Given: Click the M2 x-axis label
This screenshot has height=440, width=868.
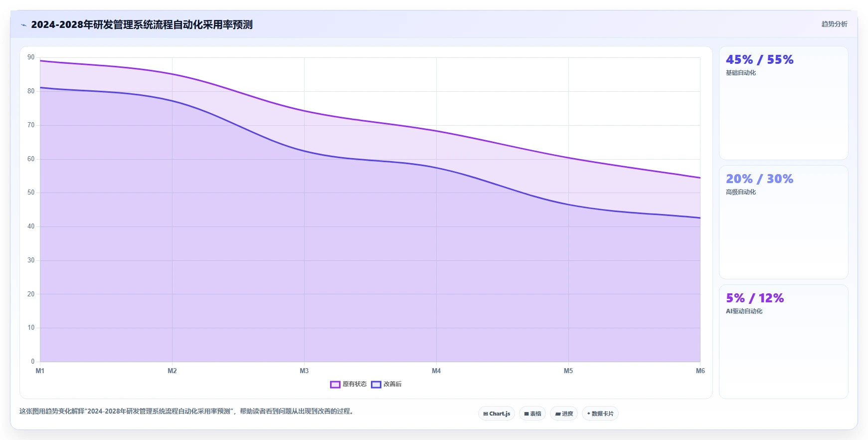Looking at the screenshot, I should pyautogui.click(x=172, y=371).
